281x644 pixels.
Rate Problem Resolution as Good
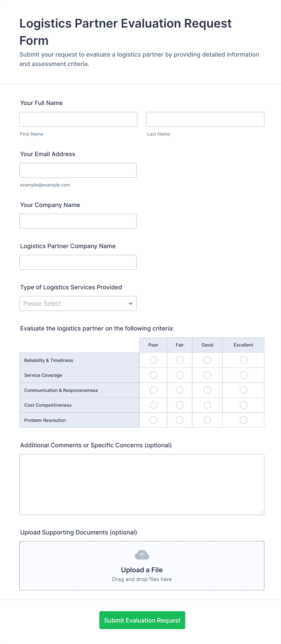[207, 420]
